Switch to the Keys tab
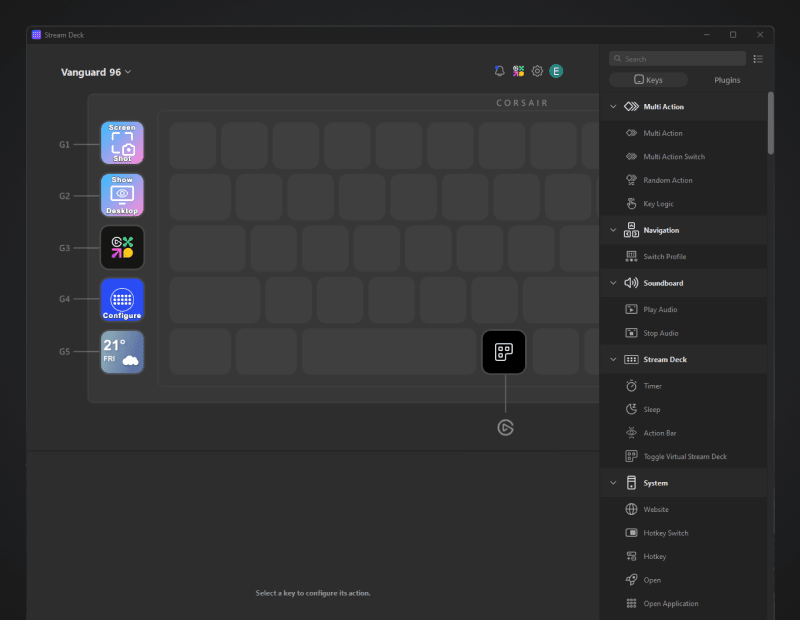 pos(648,80)
